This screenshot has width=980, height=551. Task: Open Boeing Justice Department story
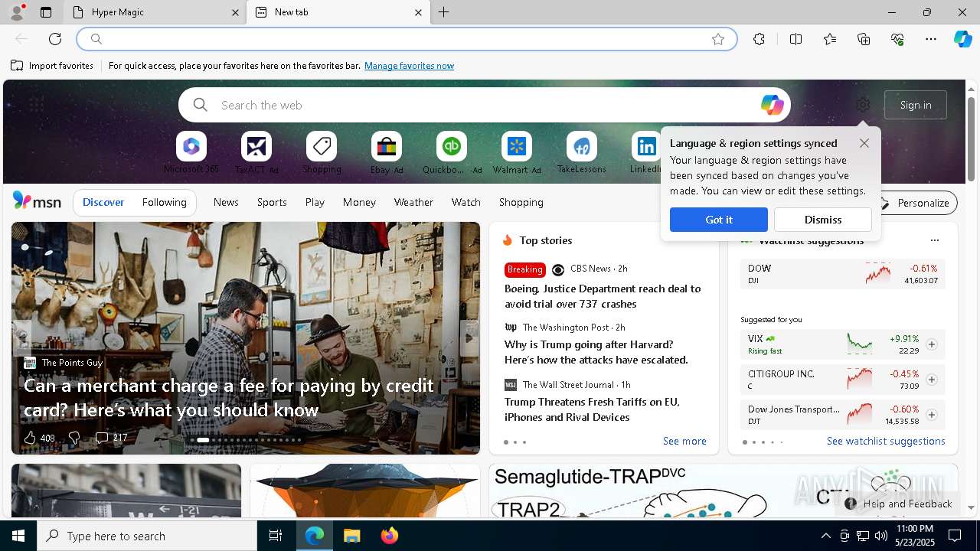[603, 296]
